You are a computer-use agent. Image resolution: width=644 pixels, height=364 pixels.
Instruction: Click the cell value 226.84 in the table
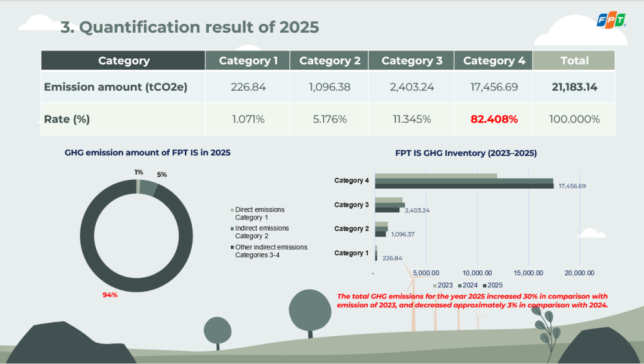coord(248,87)
